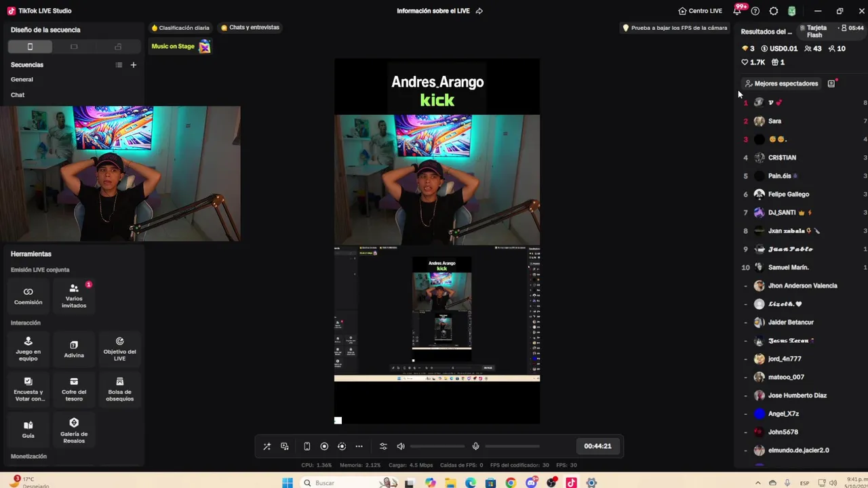Viewport: 868px width, 488px height.
Task: Select viewer Samuel Marín.
Action: [788, 268]
